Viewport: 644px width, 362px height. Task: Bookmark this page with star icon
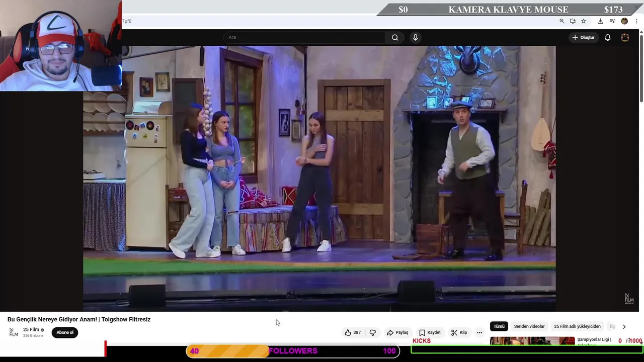click(x=584, y=21)
